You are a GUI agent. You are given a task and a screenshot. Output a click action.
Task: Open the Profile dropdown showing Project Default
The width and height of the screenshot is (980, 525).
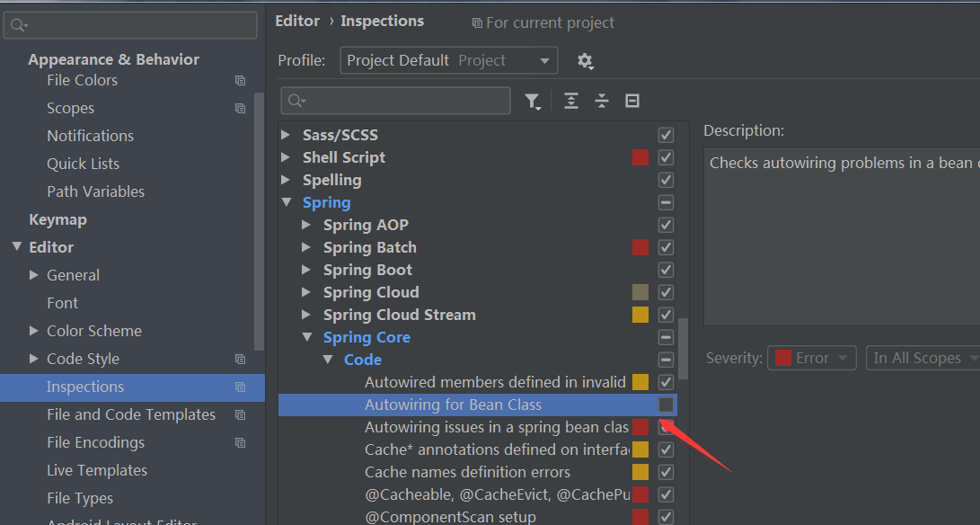(449, 61)
